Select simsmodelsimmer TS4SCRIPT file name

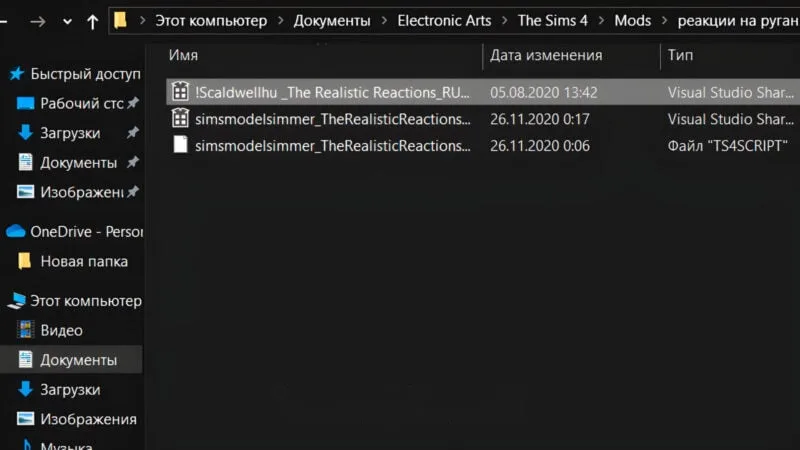(x=333, y=146)
